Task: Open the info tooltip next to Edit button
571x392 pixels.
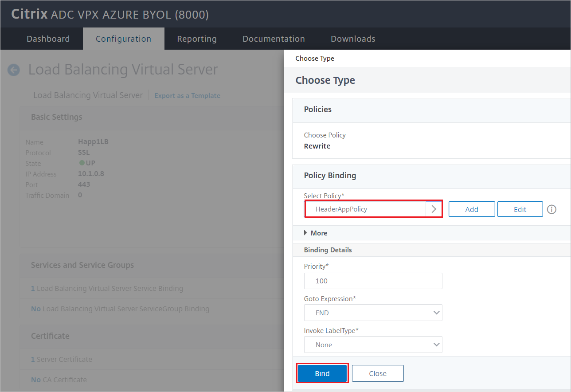Action: [x=551, y=209]
